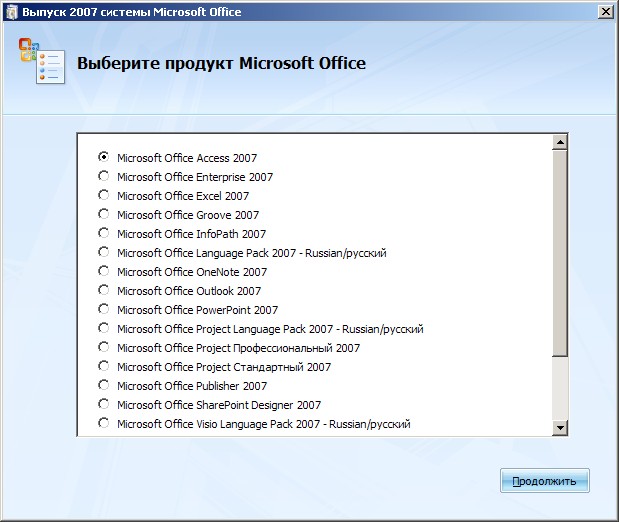Click the Office product list icon in header

coord(42,60)
